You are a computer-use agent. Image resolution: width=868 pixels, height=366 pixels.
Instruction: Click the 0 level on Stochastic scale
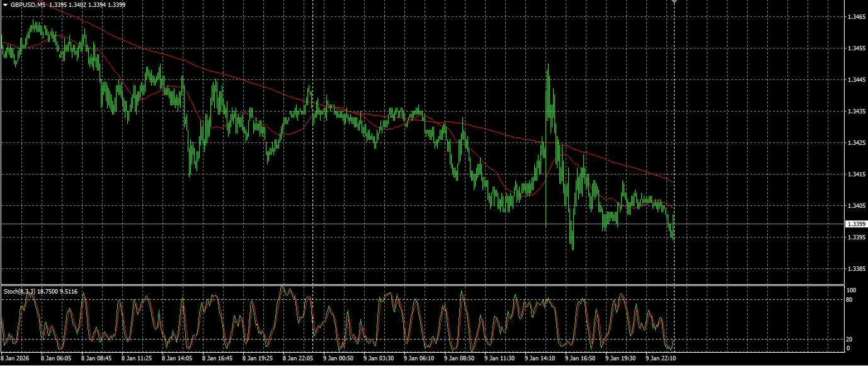848,348
